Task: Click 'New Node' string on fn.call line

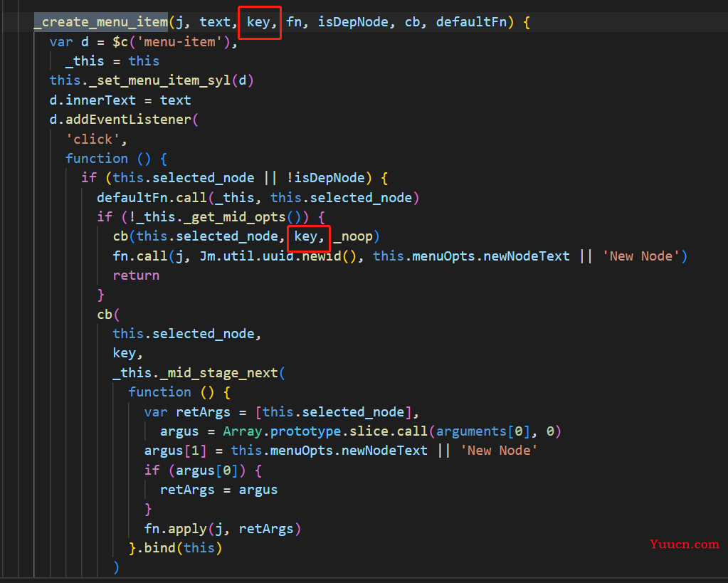Action: click(640, 256)
